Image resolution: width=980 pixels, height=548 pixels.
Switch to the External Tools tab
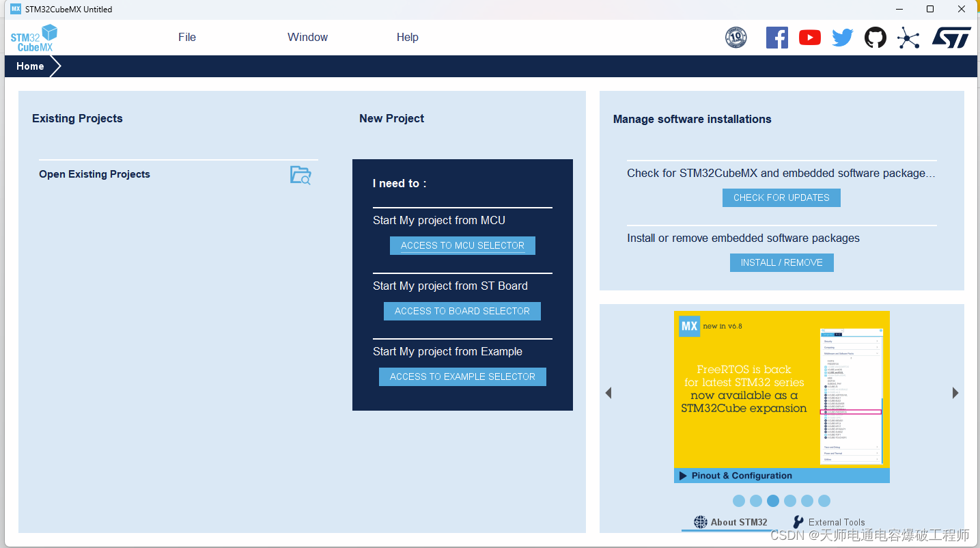[828, 522]
